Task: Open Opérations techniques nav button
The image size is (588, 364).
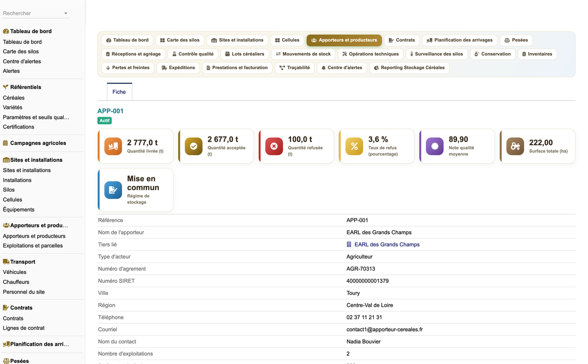Action: (x=370, y=54)
